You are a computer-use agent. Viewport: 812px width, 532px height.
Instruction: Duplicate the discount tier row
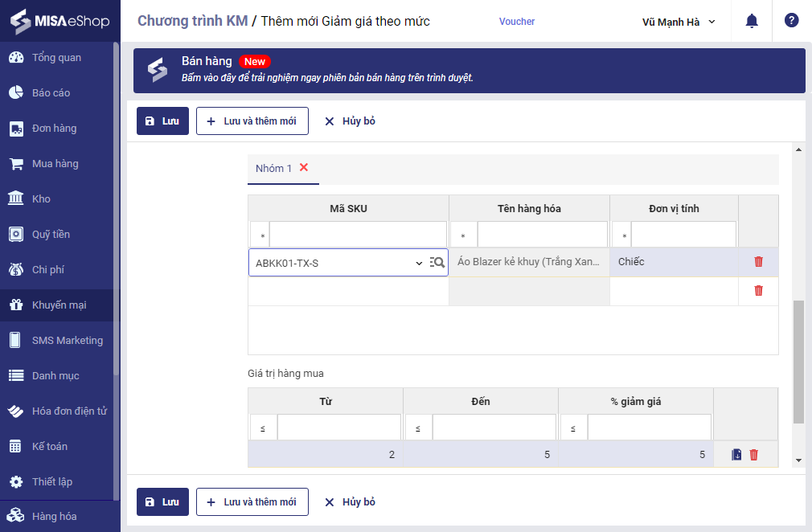tap(736, 454)
